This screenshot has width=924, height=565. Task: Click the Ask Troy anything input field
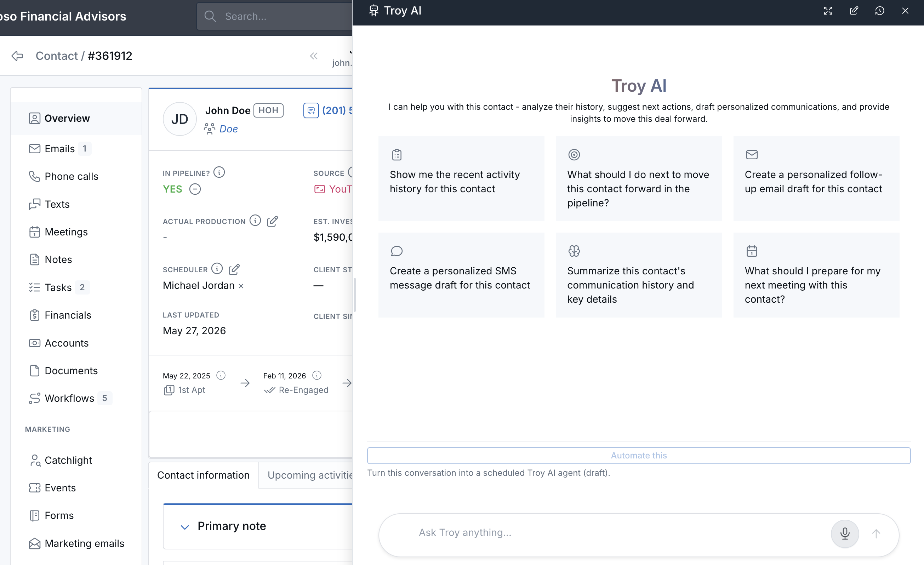pos(619,533)
